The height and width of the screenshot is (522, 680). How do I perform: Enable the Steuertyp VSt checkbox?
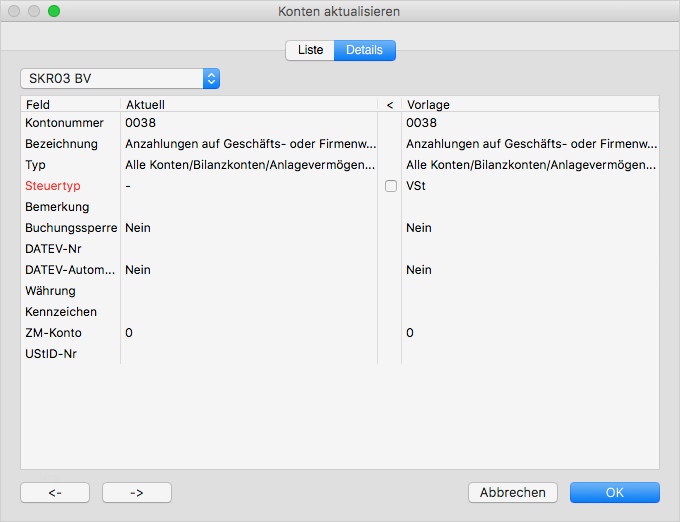(390, 186)
